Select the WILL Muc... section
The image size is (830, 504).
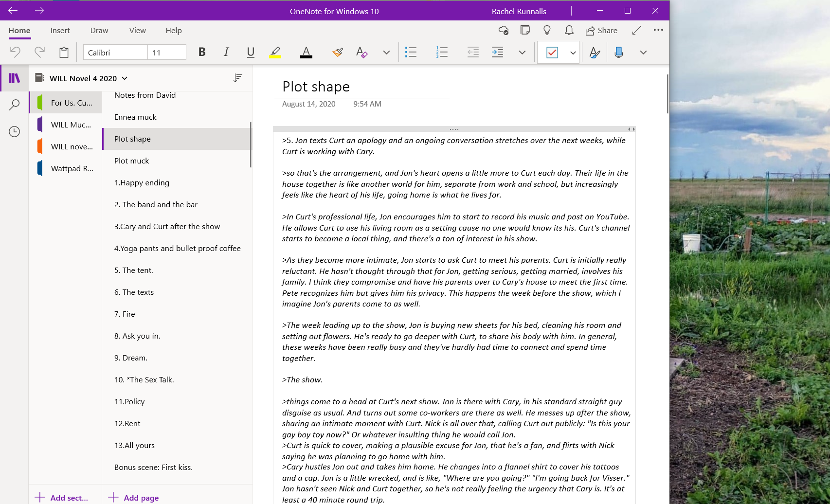coord(66,125)
